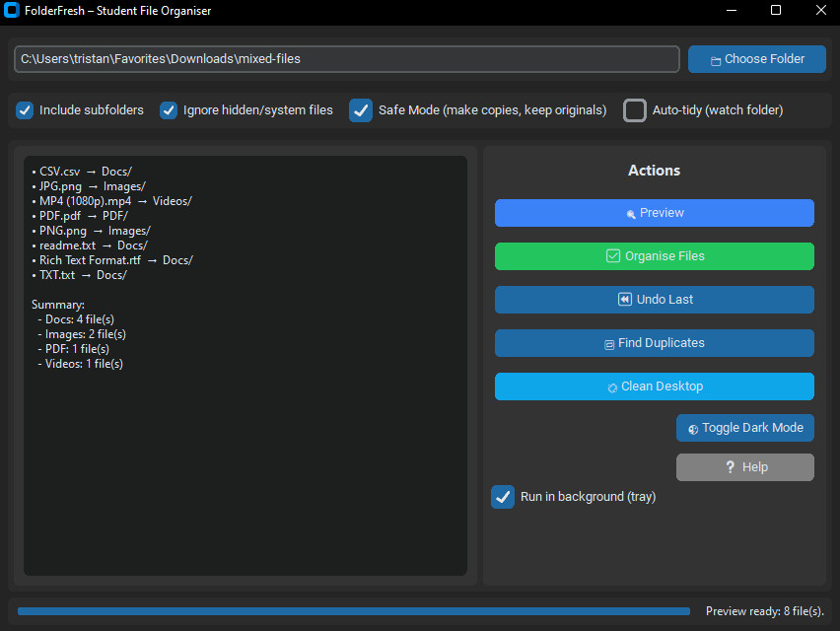Disable Safe Mode checkbox
Image resolution: width=840 pixels, height=631 pixels.
click(x=361, y=110)
